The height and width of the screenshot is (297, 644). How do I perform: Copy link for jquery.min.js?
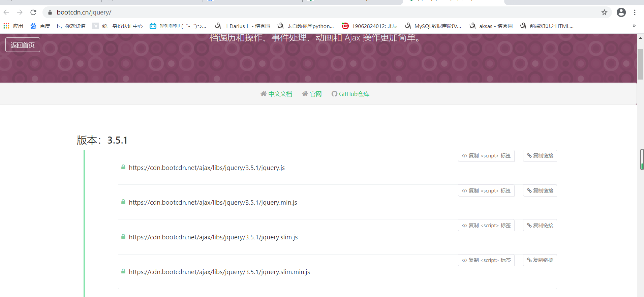[x=540, y=191]
